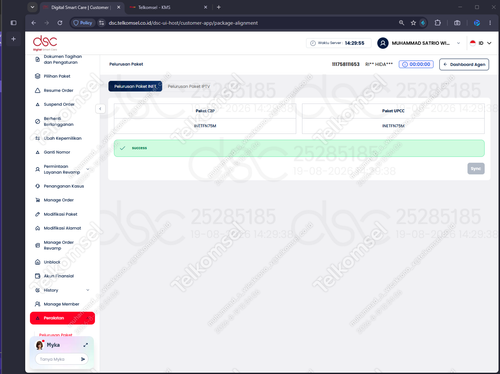Click the Manage Order cart icon
Image resolution: width=500 pixels, height=374 pixels.
click(37, 200)
